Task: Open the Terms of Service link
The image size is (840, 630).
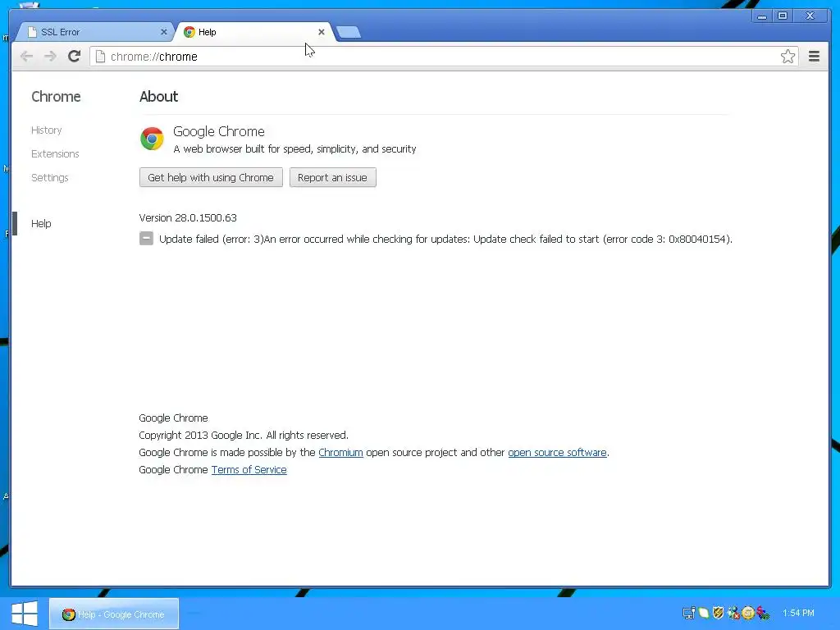Action: pos(249,469)
